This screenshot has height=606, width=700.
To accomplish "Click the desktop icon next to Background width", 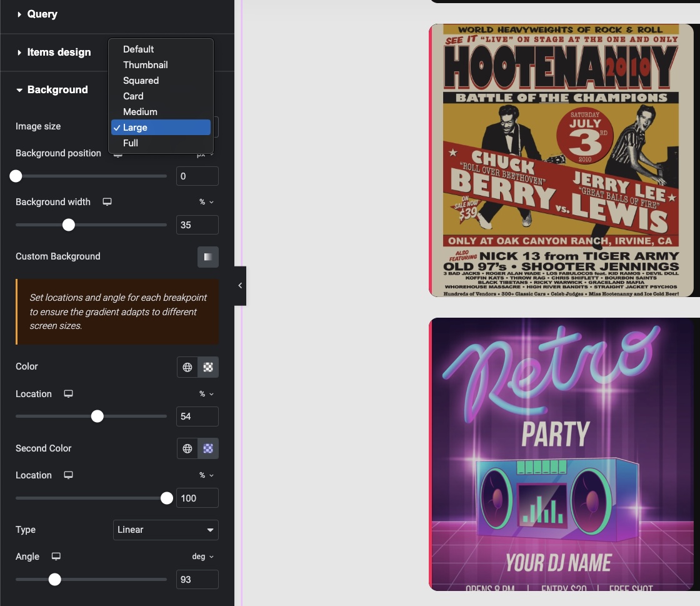I will tap(107, 201).
